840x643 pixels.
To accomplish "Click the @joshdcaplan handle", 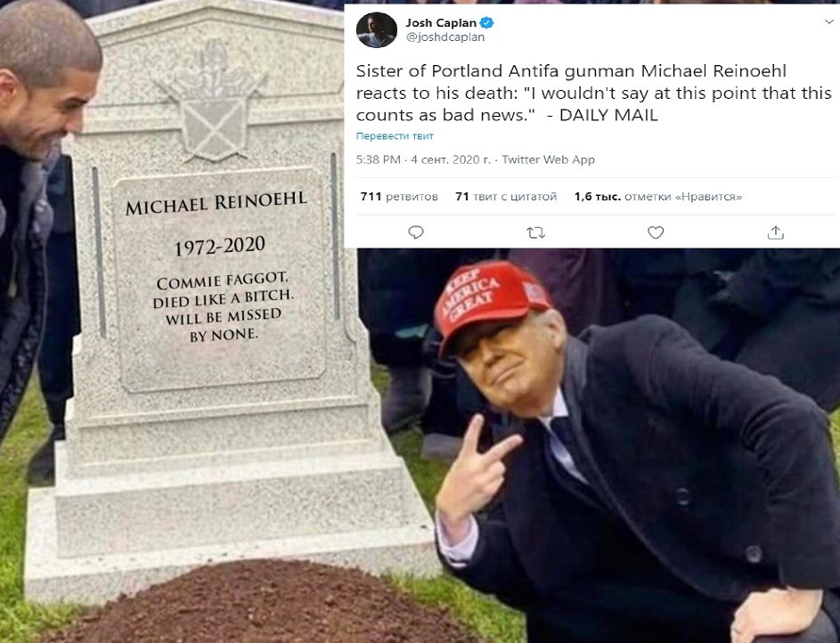I will tap(445, 37).
